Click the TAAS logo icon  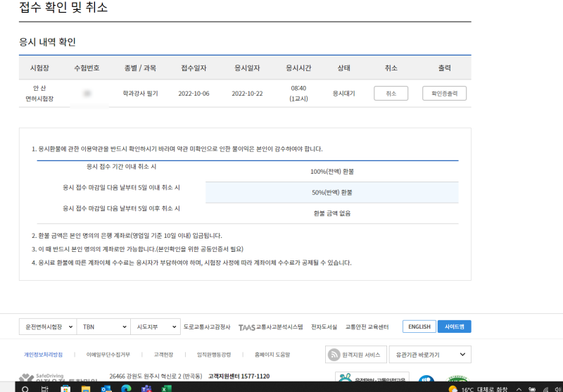pos(247,327)
